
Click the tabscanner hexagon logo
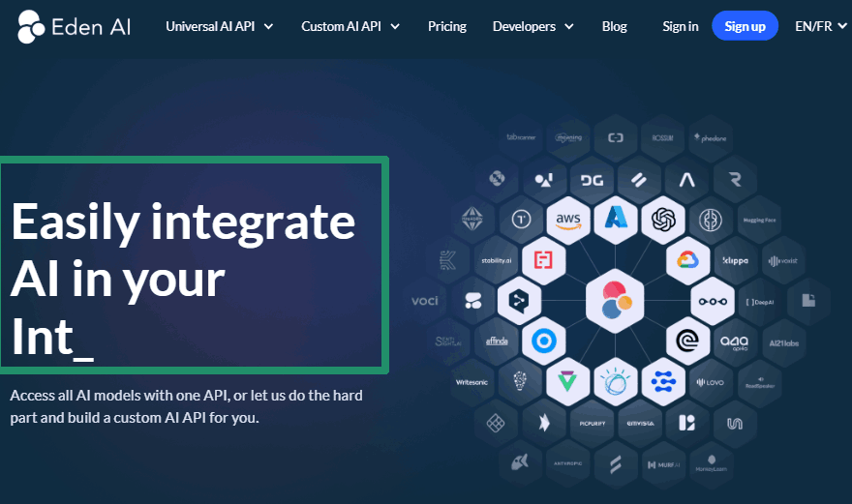(521, 137)
